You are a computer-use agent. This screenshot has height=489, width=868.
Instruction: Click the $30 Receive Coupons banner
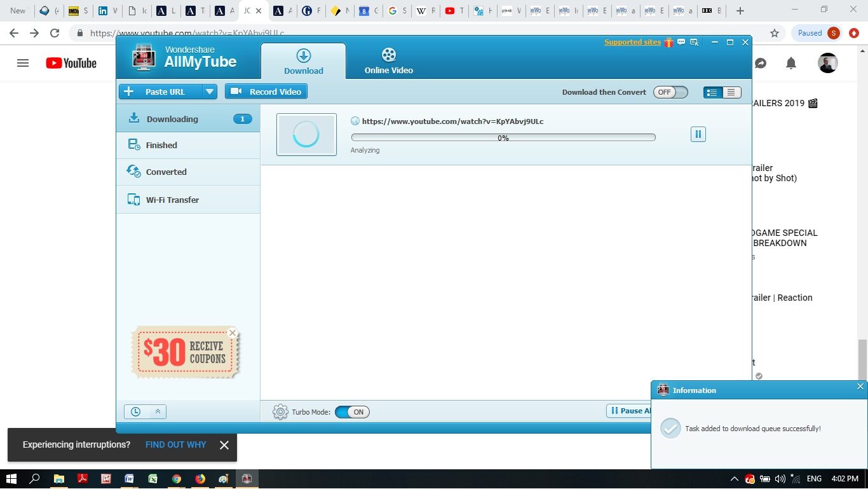[x=186, y=353]
